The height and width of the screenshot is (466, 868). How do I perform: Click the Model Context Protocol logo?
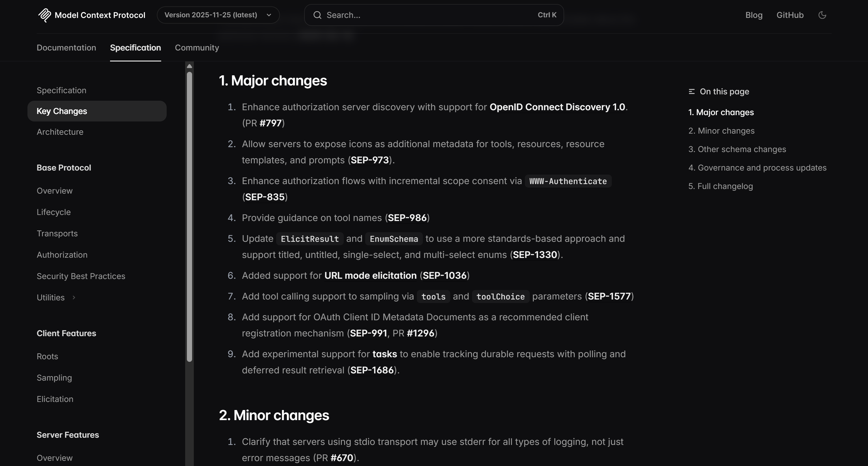click(x=44, y=15)
